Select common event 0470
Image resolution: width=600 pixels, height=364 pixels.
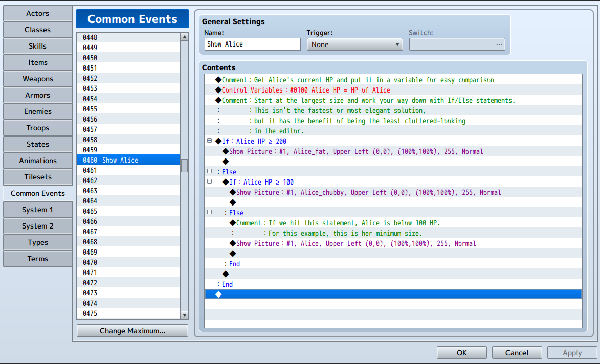tap(128, 262)
